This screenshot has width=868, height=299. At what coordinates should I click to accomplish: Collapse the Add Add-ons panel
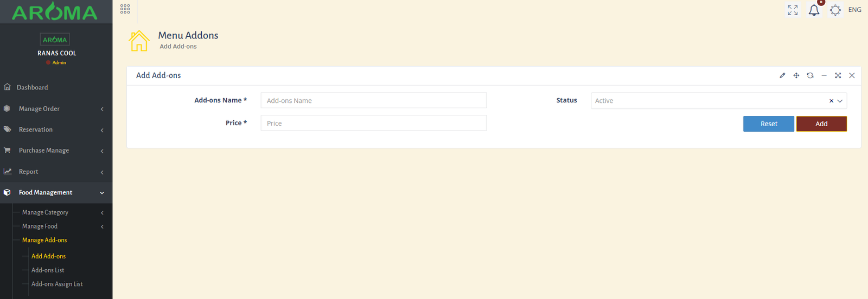point(824,75)
